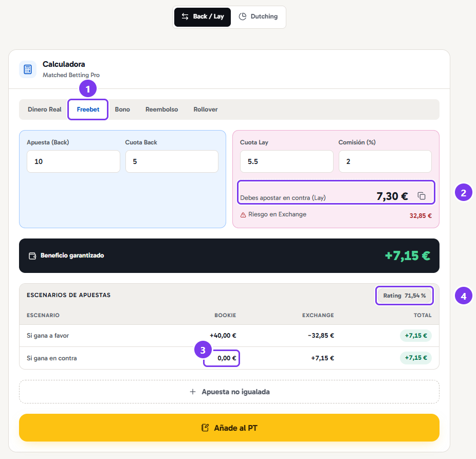Click total badge in Si gana a favor row

coord(416,336)
